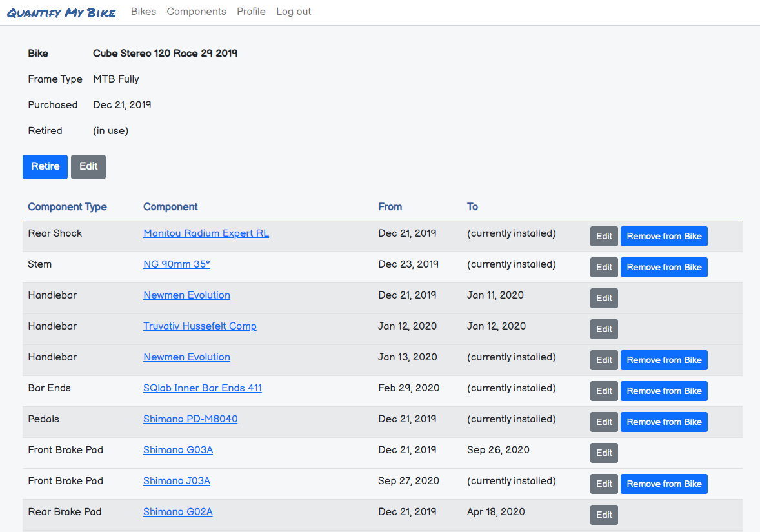Click the Component Type column header
760x532 pixels.
(67, 207)
